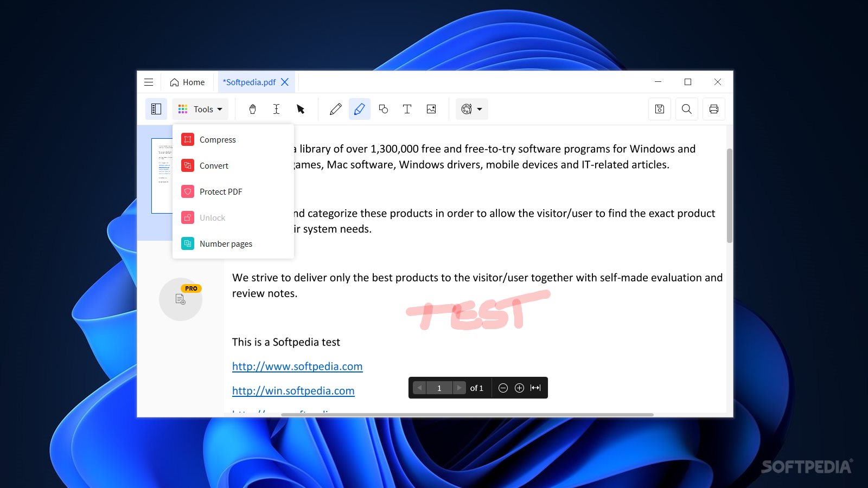
Task: Choose Protect PDF from Tools menu
Action: point(233,191)
